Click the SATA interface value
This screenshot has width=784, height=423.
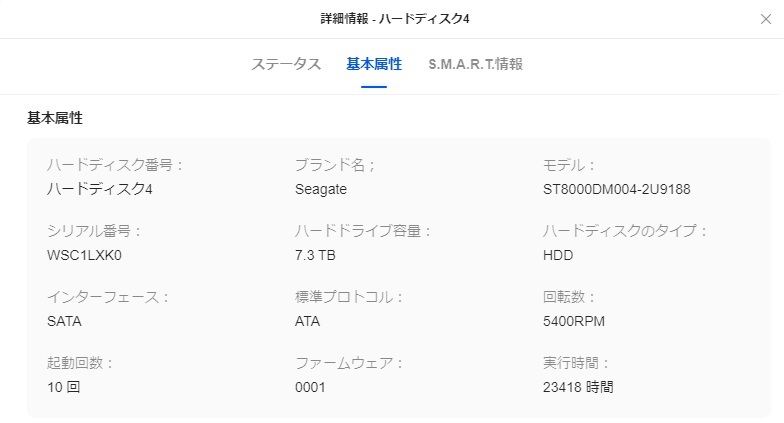pyautogui.click(x=65, y=321)
